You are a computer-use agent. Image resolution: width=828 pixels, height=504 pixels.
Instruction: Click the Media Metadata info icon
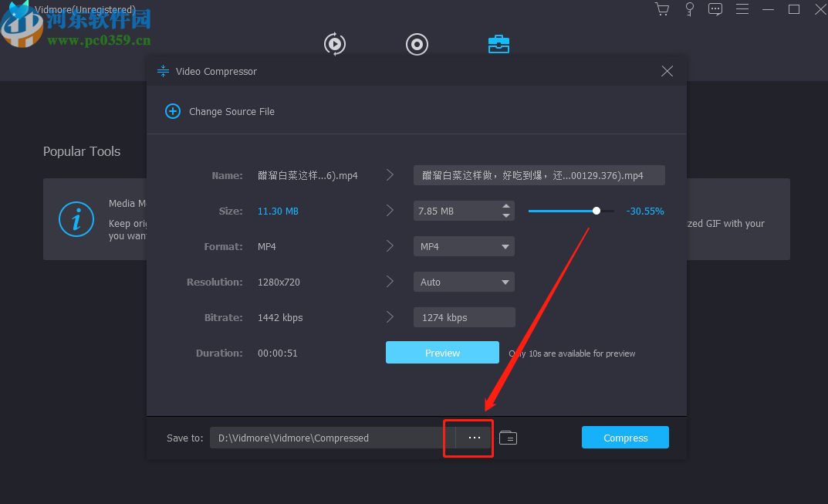point(76,219)
